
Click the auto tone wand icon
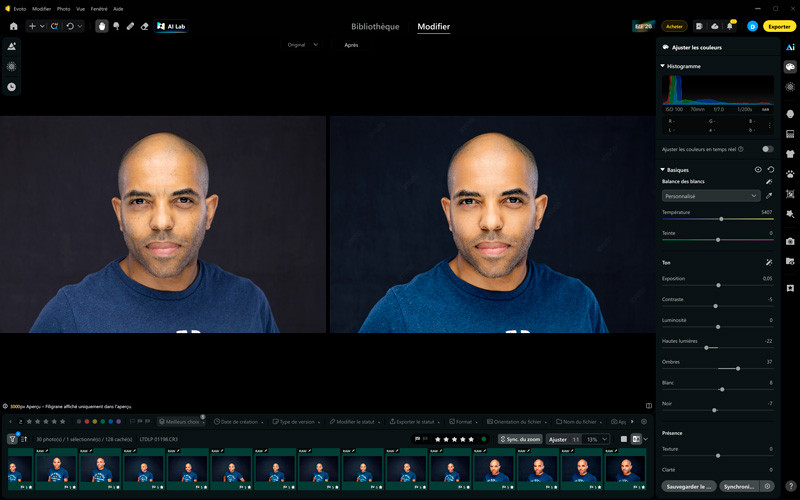pos(769,262)
